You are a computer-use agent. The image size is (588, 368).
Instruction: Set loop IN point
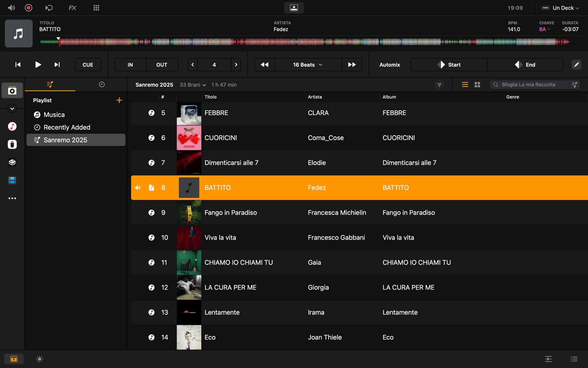click(130, 65)
